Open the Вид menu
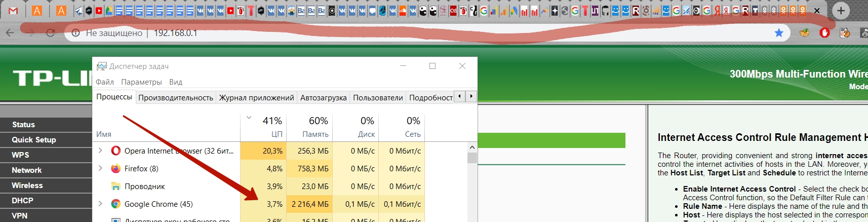The image size is (868, 222). tap(176, 82)
